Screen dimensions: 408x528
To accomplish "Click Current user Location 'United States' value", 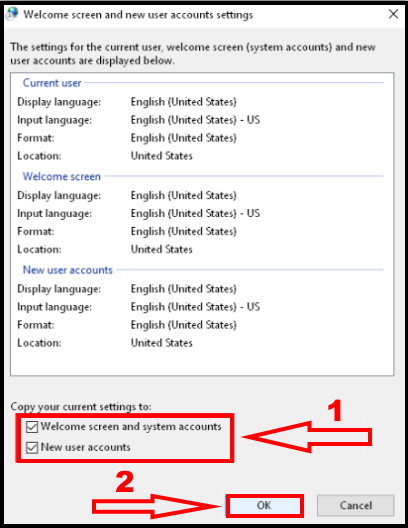I will [x=162, y=156].
